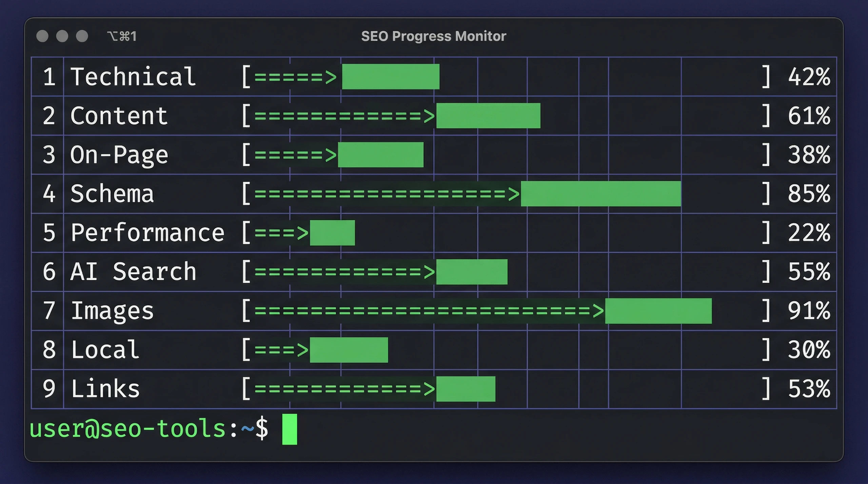Select the On-Page row label
This screenshot has height=484, width=868.
pyautogui.click(x=119, y=155)
